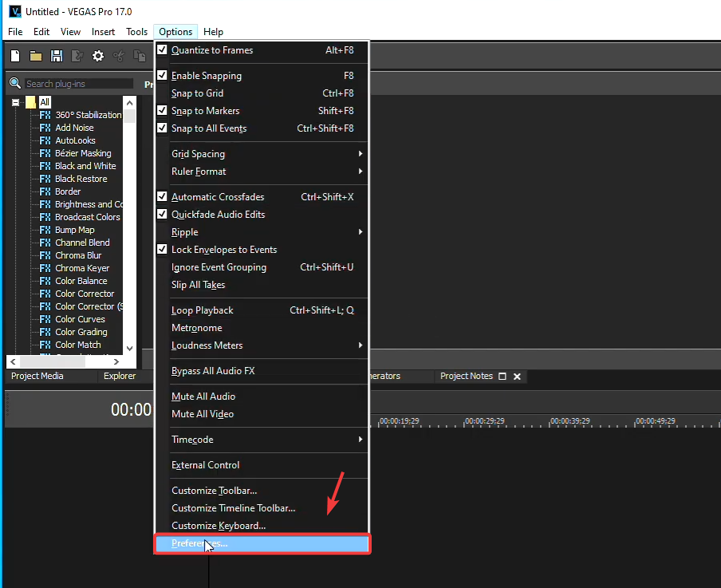Open Preferences from Options menu
Viewport: 721px width, 588px height.
(262, 543)
